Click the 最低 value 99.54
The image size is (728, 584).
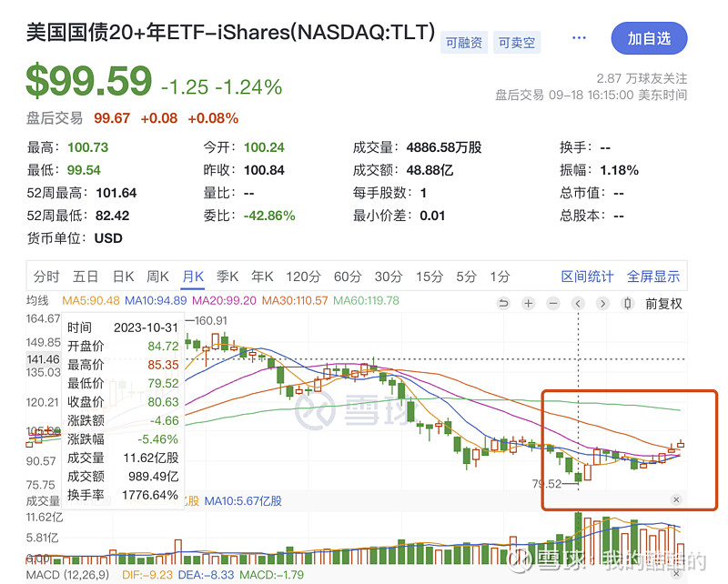[84, 170]
